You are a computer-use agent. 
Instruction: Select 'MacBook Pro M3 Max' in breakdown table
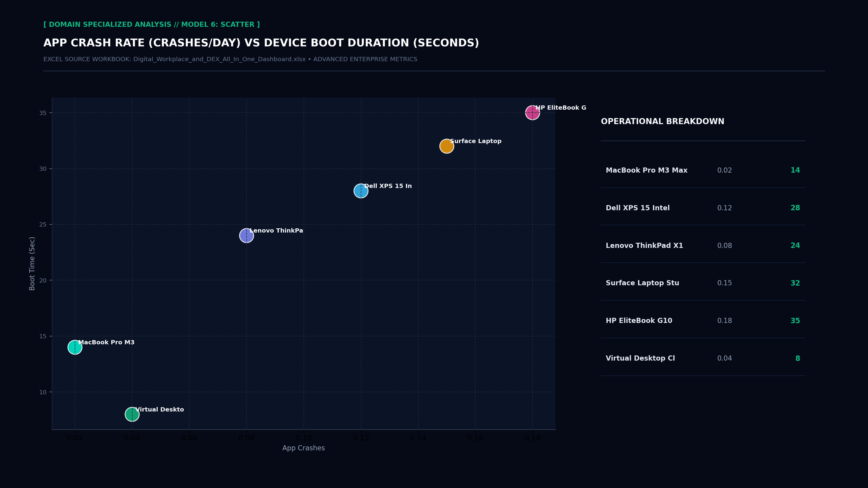click(646, 170)
